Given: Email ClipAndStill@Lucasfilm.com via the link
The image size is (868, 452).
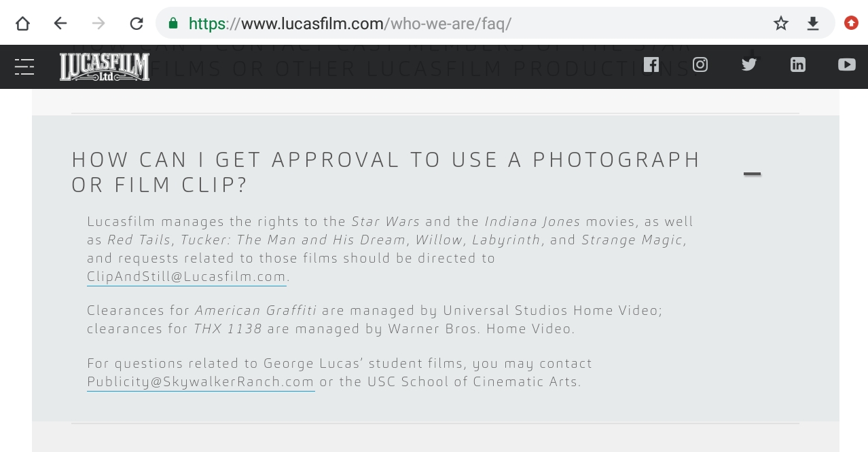Looking at the screenshot, I should (x=186, y=277).
